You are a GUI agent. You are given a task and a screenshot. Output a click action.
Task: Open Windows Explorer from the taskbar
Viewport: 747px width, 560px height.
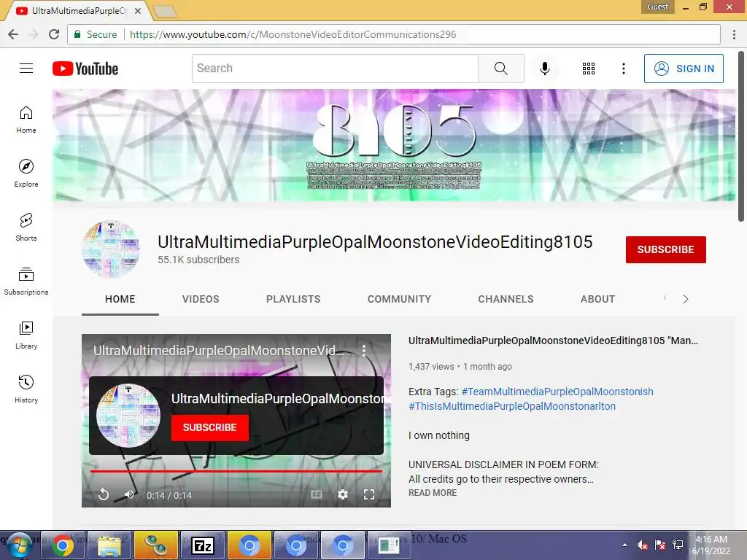(x=109, y=545)
